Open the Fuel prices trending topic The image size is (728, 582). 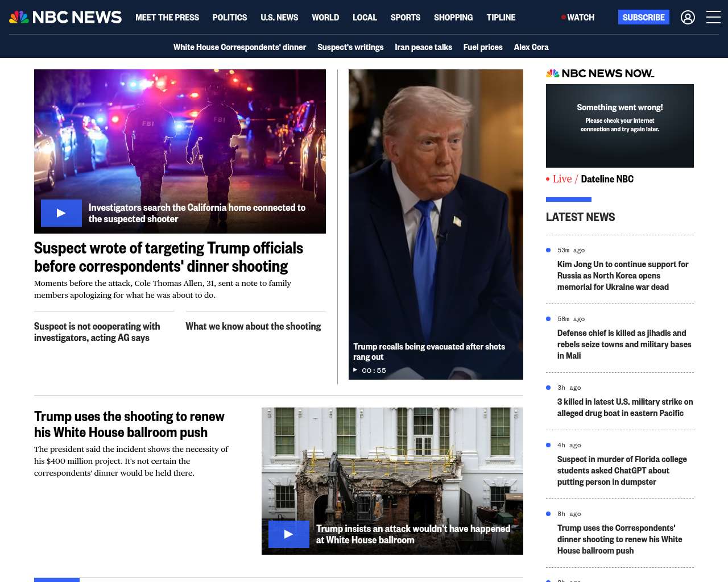point(483,47)
